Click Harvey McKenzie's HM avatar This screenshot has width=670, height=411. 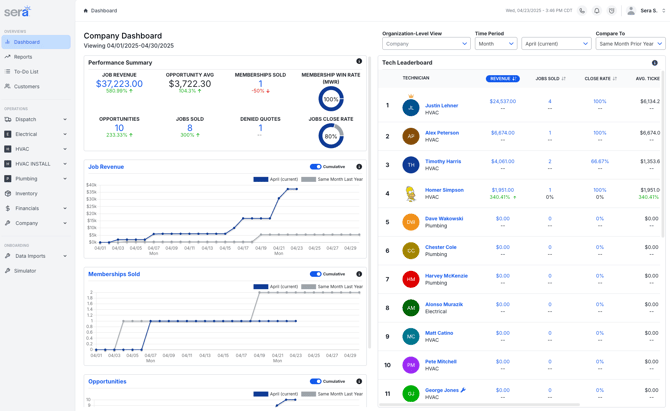point(411,279)
